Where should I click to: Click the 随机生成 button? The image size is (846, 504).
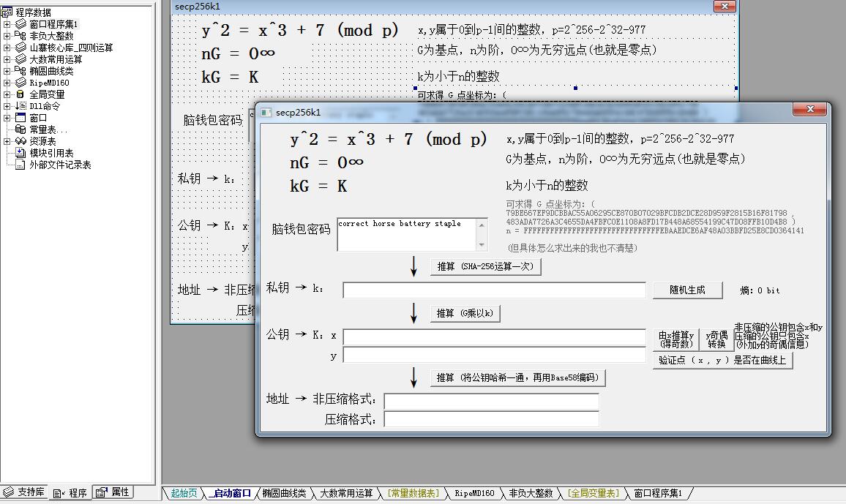(687, 290)
